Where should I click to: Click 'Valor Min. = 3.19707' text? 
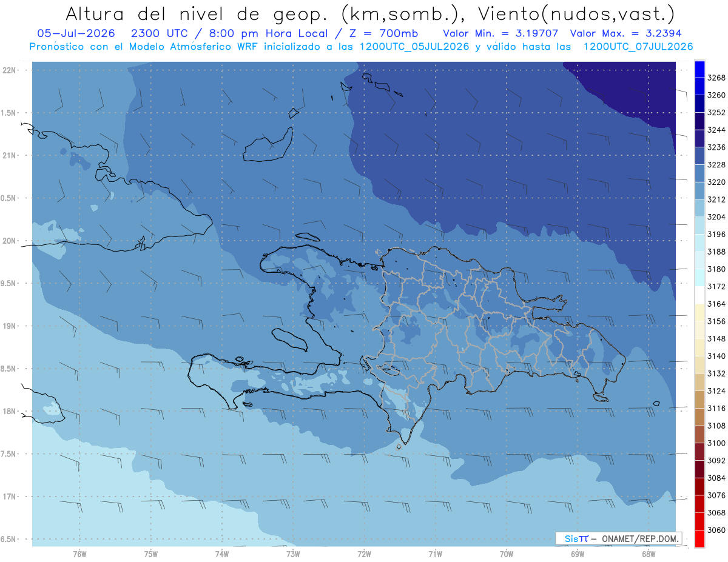click(500, 33)
